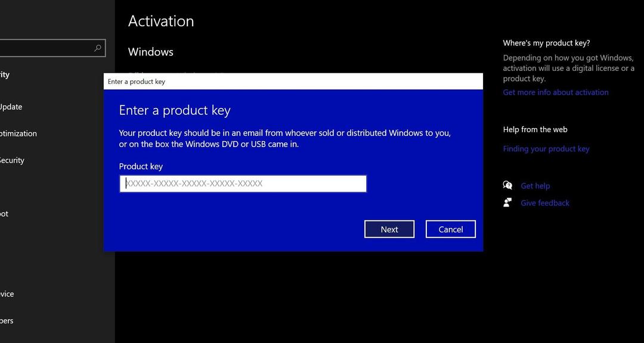Click the search magnifier icon in the sidebar
The width and height of the screenshot is (644, 343).
[x=98, y=48]
